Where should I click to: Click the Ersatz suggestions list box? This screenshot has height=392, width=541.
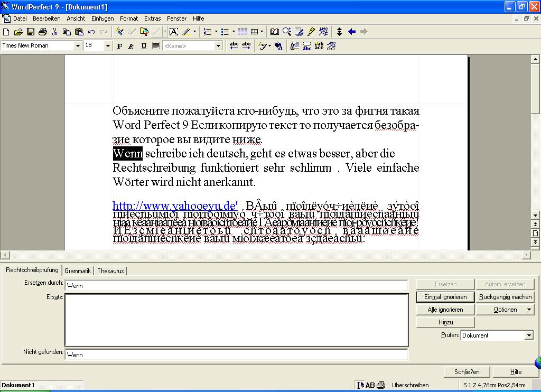(x=237, y=320)
